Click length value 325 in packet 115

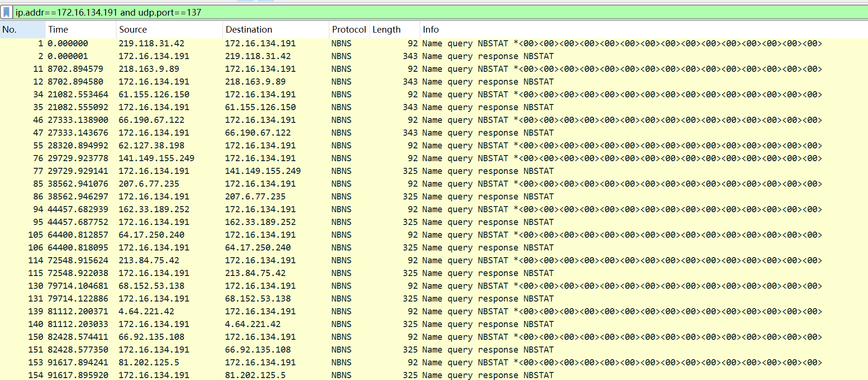[410, 273]
